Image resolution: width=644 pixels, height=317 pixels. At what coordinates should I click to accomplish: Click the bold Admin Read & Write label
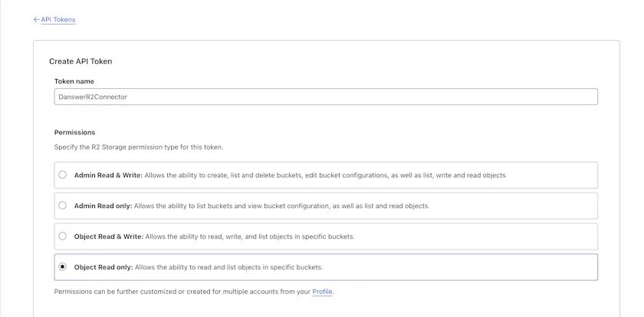tap(108, 175)
